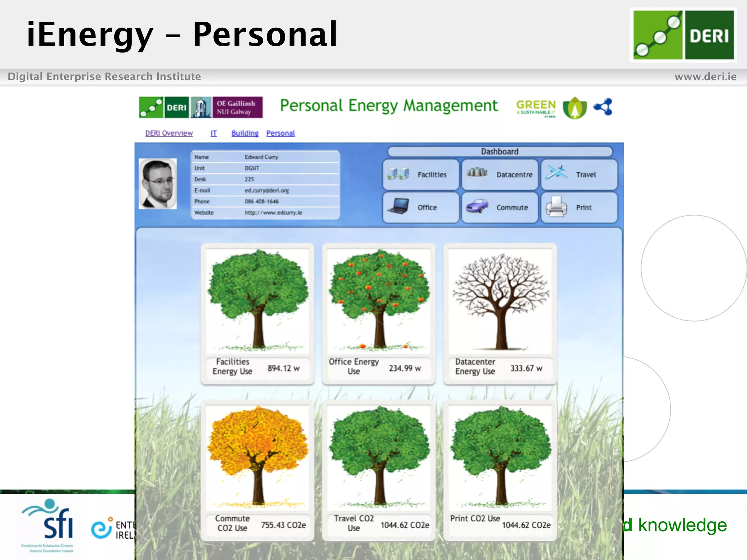The image size is (747, 560).
Task: Open the Travel dashboard tile
Action: [x=579, y=175]
